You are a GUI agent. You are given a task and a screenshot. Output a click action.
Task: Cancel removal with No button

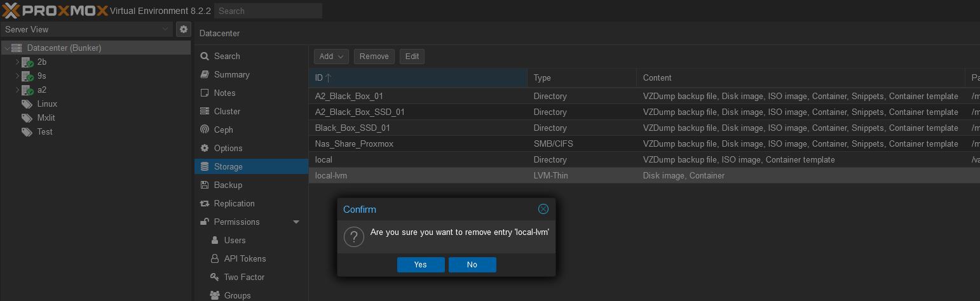(x=472, y=265)
